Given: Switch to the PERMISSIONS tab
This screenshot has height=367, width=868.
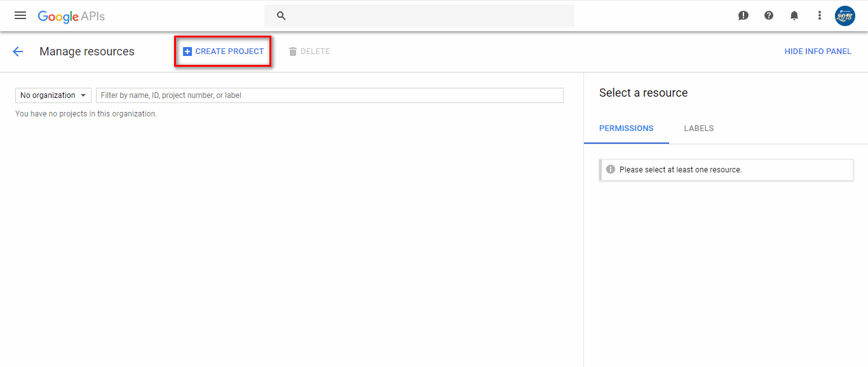Looking at the screenshot, I should tap(626, 128).
